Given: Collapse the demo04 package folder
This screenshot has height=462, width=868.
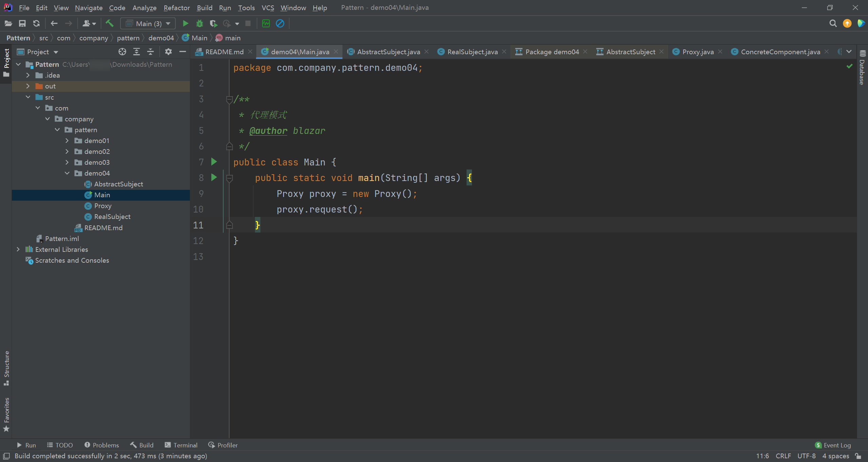Looking at the screenshot, I should click(67, 173).
